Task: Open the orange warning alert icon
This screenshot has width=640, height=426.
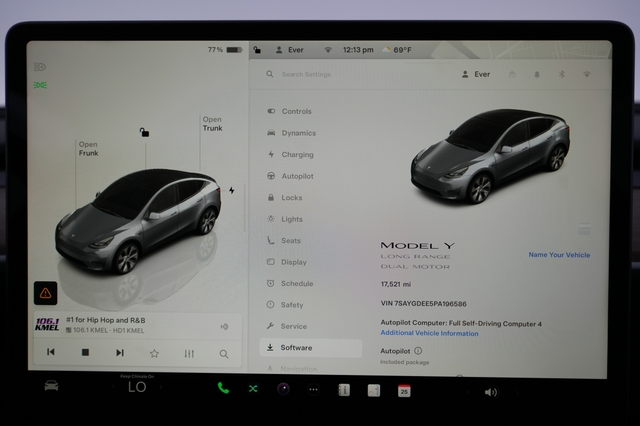Action: (45, 293)
